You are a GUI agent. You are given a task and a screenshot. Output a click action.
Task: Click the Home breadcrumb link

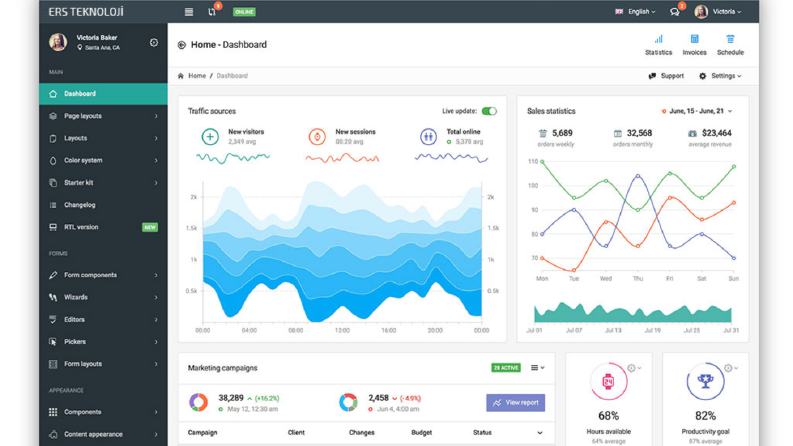[197, 76]
